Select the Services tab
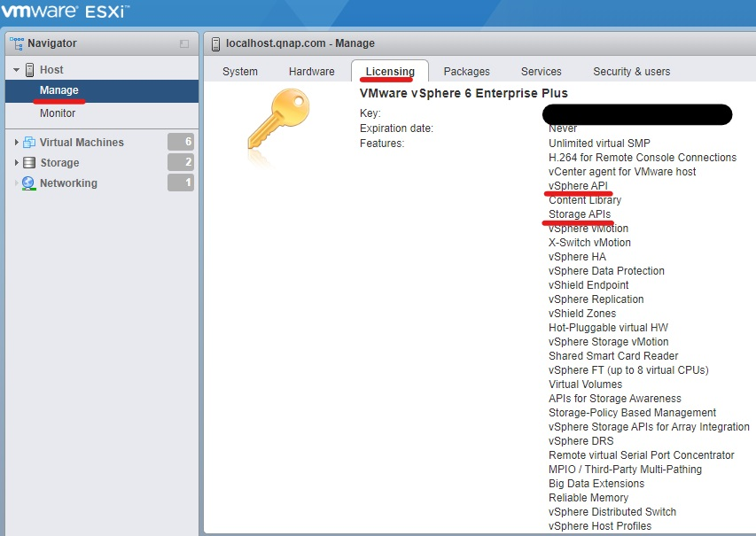This screenshot has width=756, height=536. pos(541,71)
